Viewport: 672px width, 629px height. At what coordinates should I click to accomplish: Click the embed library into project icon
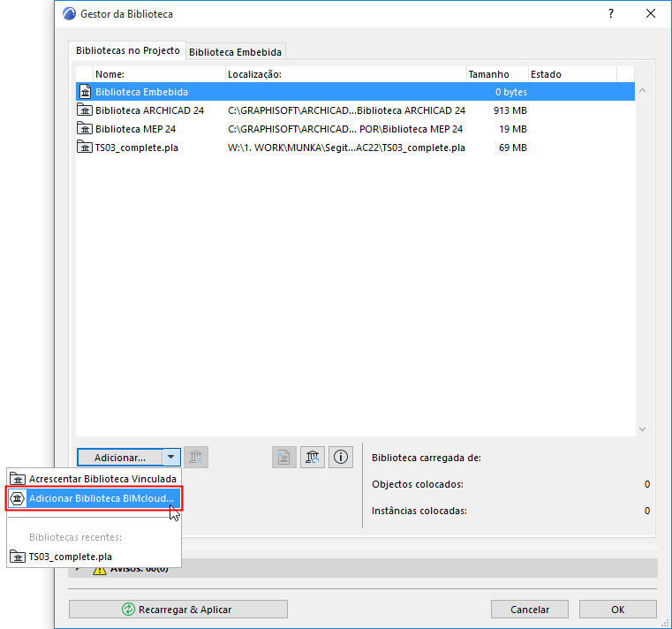[x=284, y=457]
